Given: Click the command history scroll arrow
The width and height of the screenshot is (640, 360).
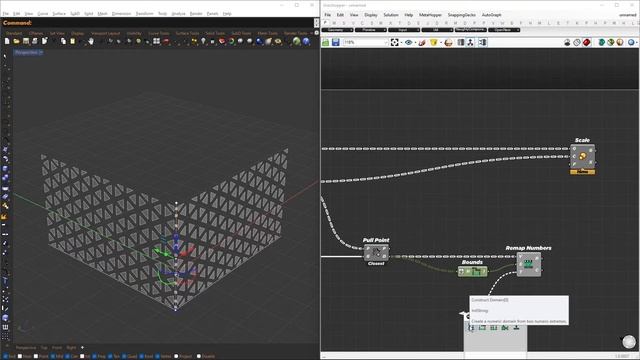Looking at the screenshot, I should coord(316,23).
